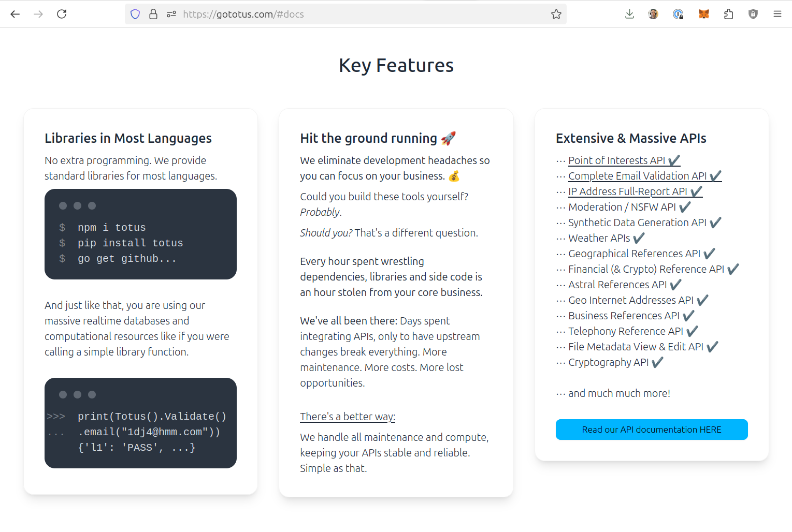Screen dimensions: 792x532
Task: Click Cryptography API entry
Action: pyautogui.click(x=615, y=362)
